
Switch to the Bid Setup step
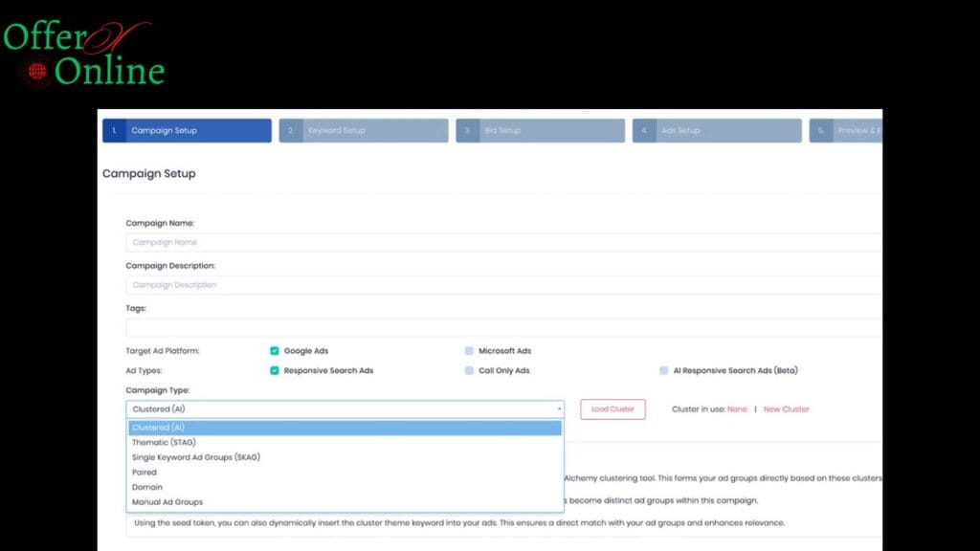coord(540,131)
